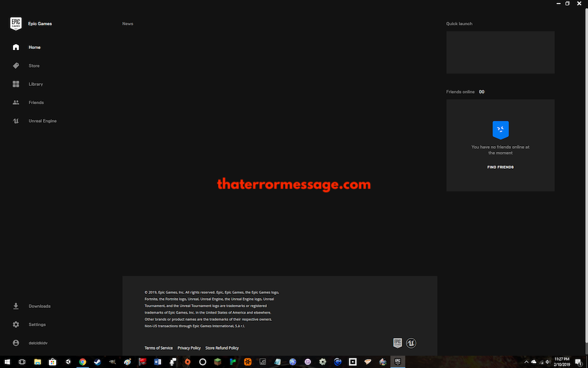The height and width of the screenshot is (368, 588).
Task: Open the Terms of Service link
Action: [x=159, y=348]
